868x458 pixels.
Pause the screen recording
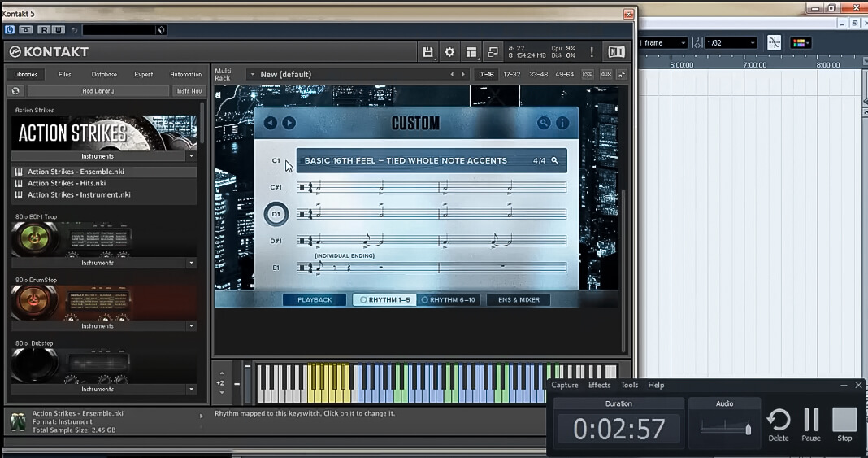coord(811,425)
